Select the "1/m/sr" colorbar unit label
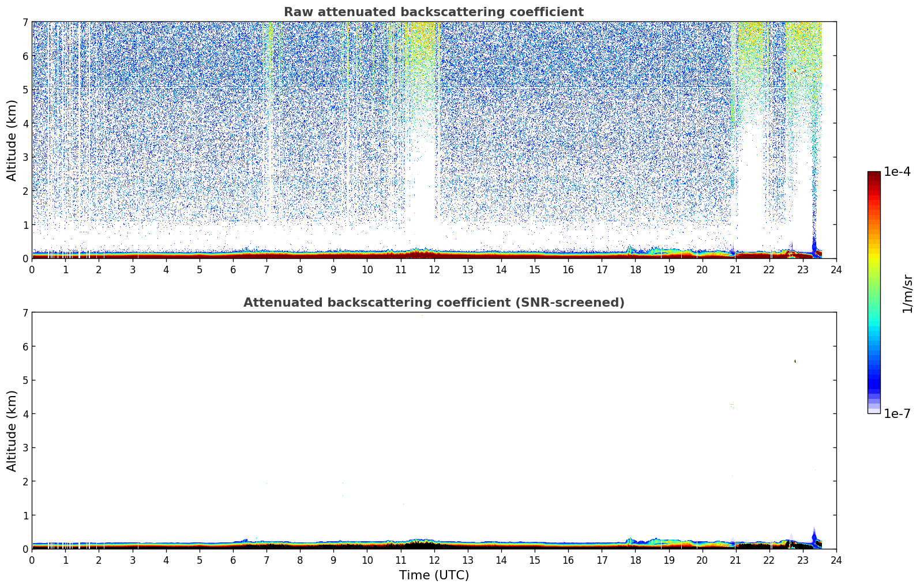 click(x=907, y=293)
